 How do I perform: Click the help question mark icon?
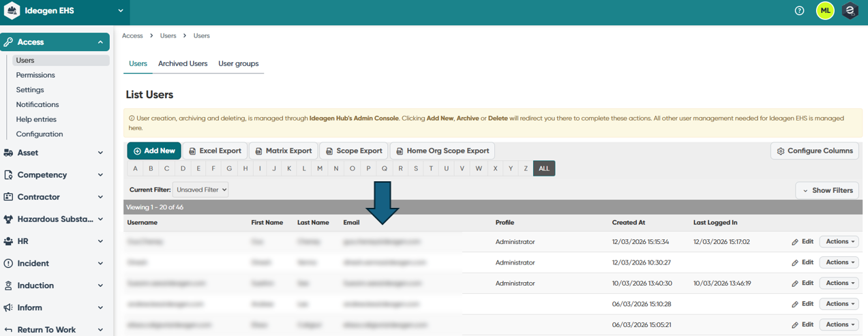point(800,11)
